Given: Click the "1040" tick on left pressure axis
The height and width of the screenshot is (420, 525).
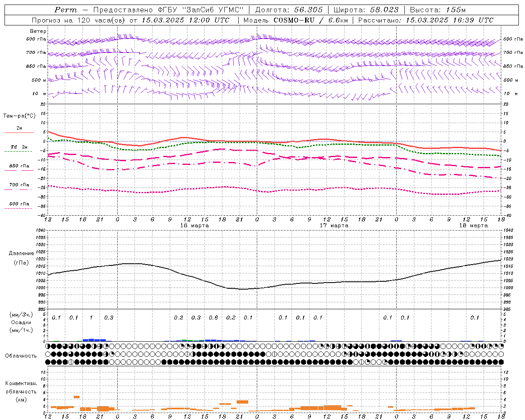Looking at the screenshot, I should click(x=40, y=231).
